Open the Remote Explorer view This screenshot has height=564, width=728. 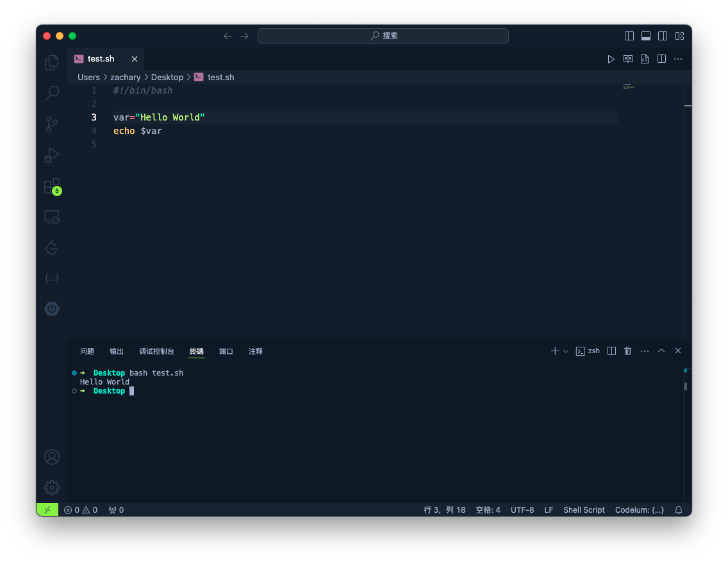pos(52,217)
